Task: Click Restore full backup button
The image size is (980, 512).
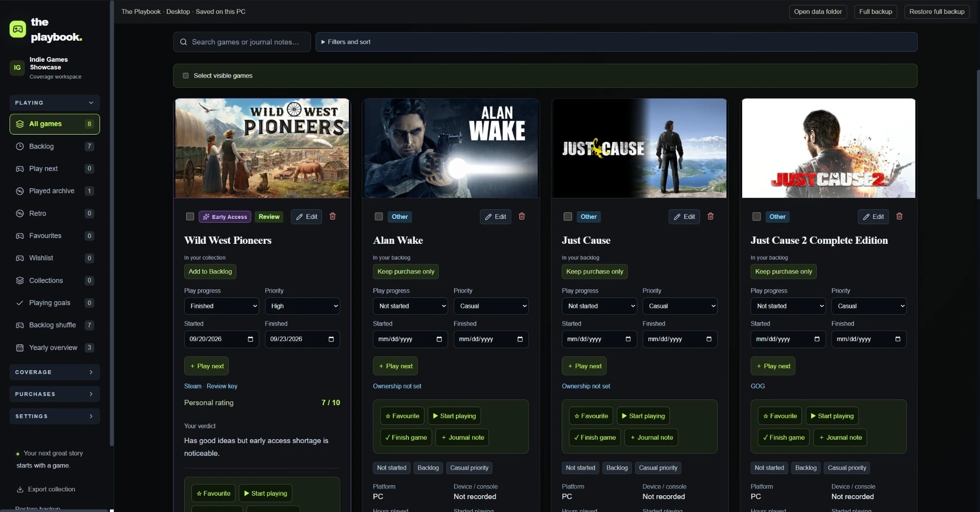Action: coord(936,11)
